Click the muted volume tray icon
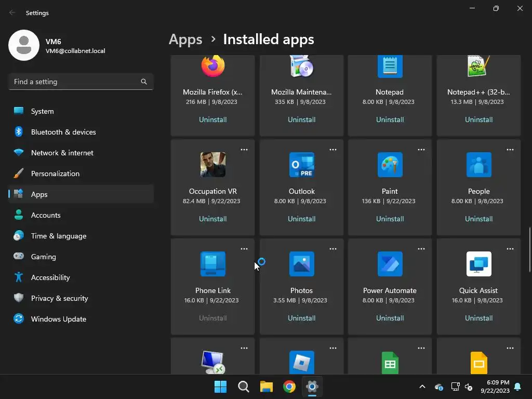 coord(469,387)
